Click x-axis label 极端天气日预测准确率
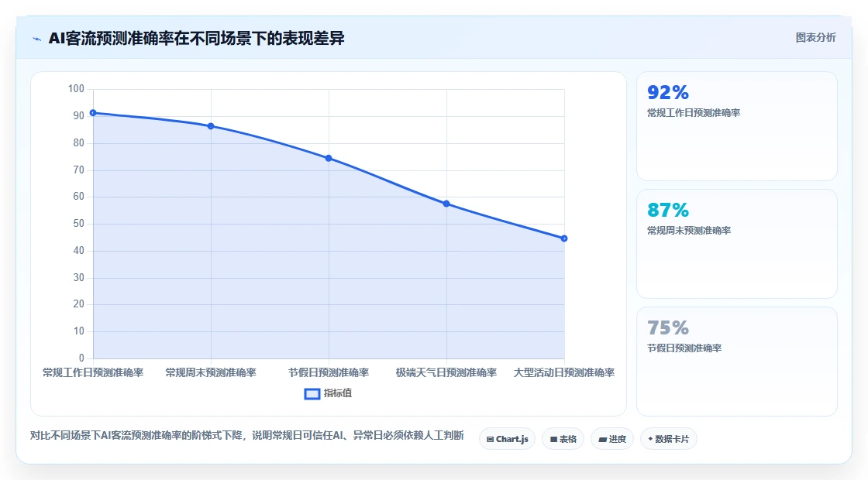The image size is (868, 480). pyautogui.click(x=446, y=372)
